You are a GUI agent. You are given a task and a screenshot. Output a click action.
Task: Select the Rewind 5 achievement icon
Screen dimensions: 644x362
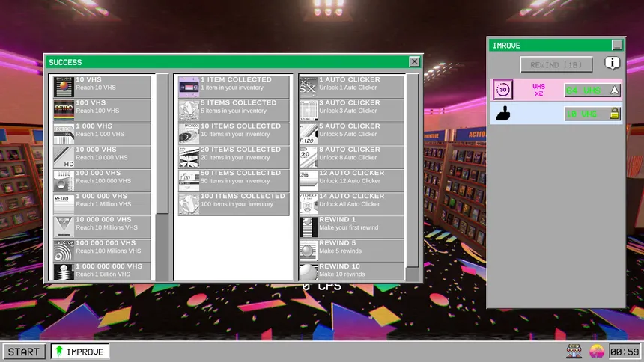(x=309, y=251)
